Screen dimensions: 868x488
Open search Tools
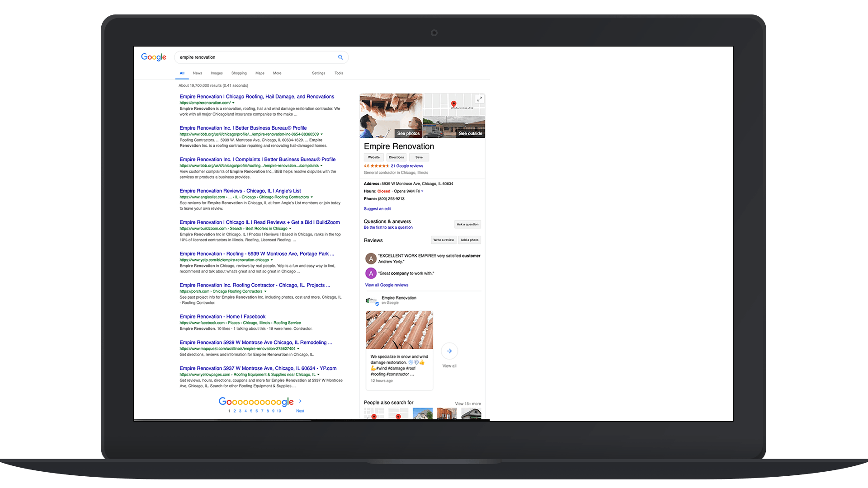(x=339, y=73)
